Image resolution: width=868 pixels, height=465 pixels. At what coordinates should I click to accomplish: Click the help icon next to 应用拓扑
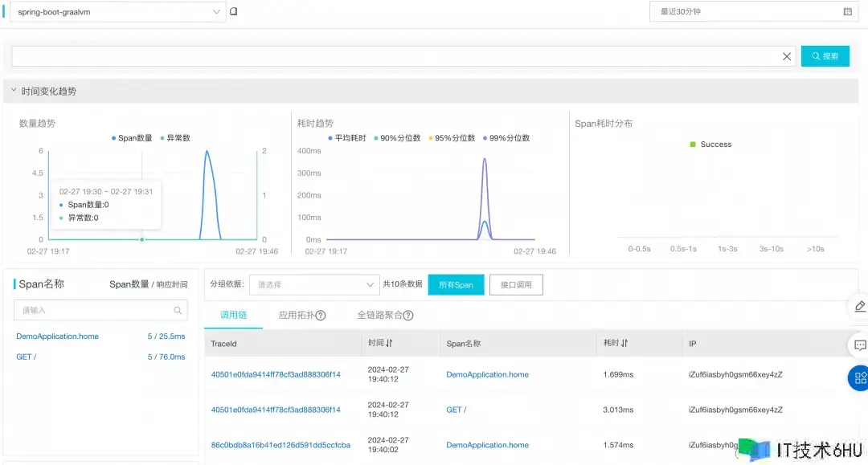point(321,316)
